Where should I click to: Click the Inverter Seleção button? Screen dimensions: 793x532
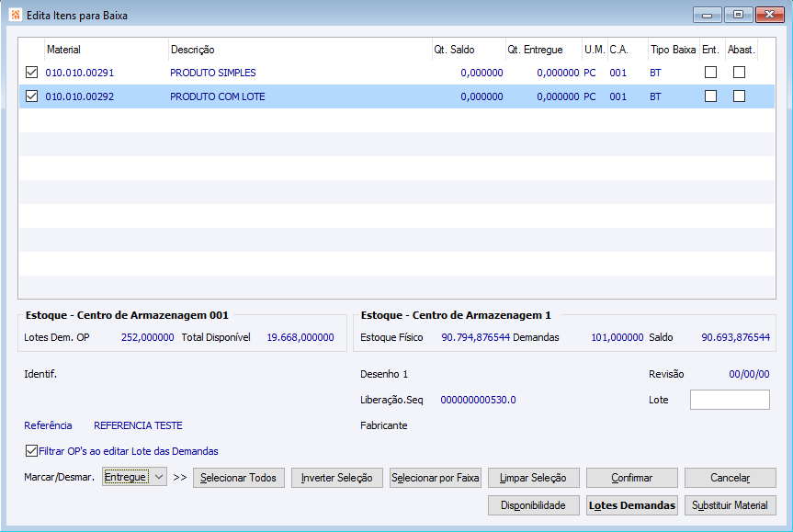coord(337,478)
